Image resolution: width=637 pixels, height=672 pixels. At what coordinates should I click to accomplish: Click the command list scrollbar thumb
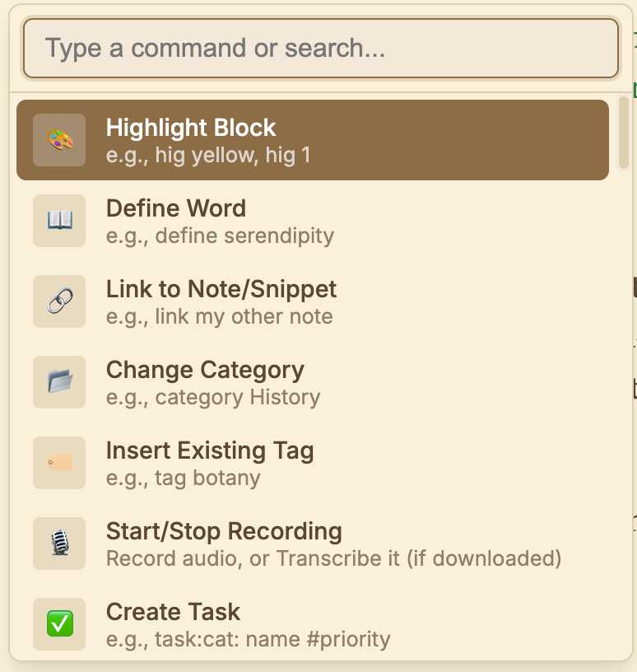624,132
